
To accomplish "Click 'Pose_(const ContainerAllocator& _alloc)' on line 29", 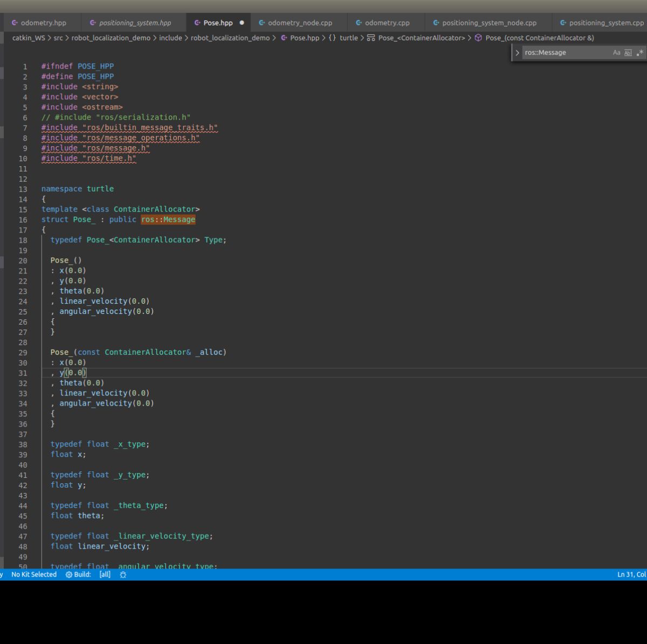I will pos(139,353).
